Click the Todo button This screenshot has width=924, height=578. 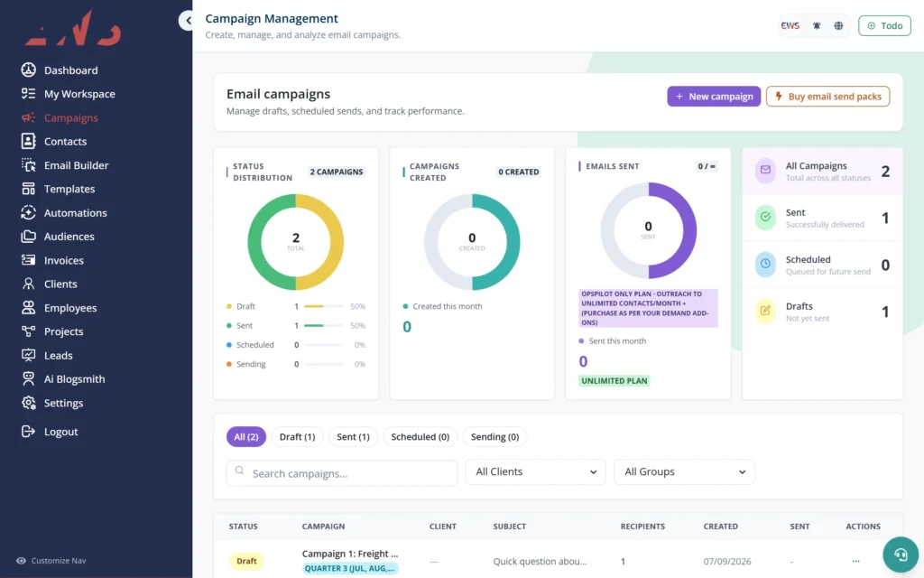[884, 25]
